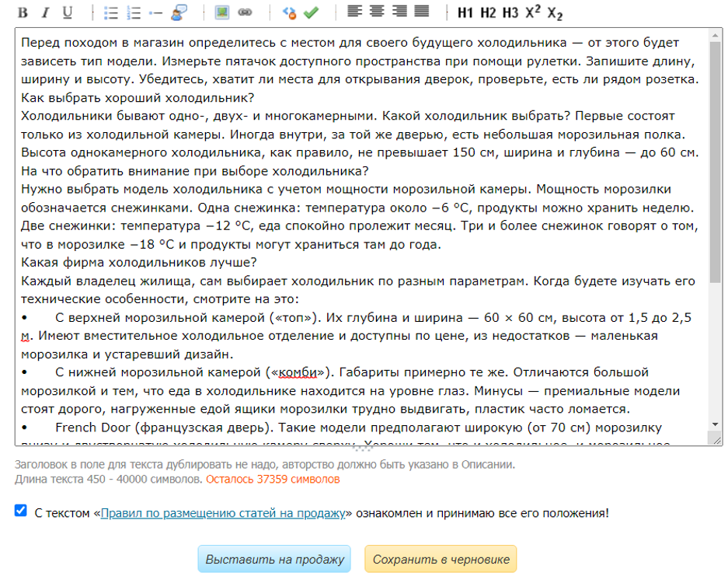Insert a hyperlink with chain icon

pos(245,12)
